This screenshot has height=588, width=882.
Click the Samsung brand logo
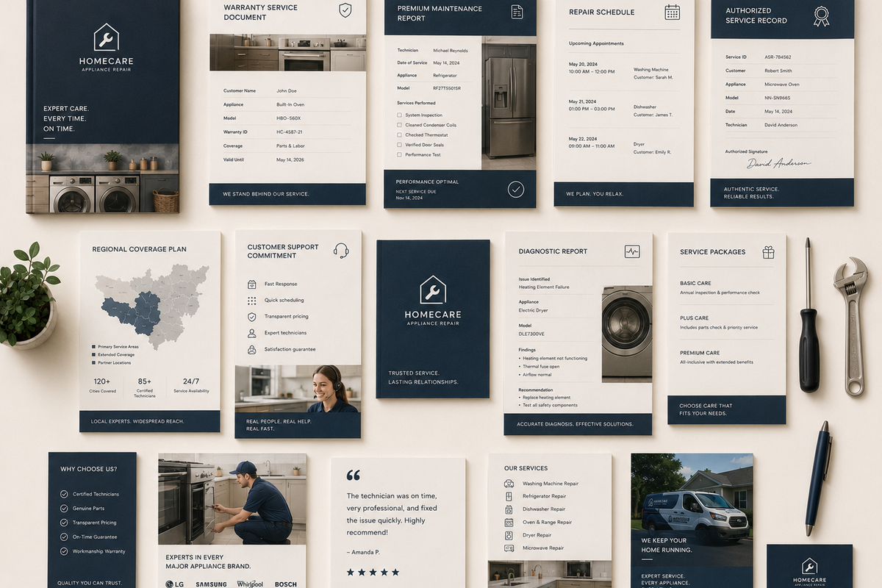tap(211, 584)
